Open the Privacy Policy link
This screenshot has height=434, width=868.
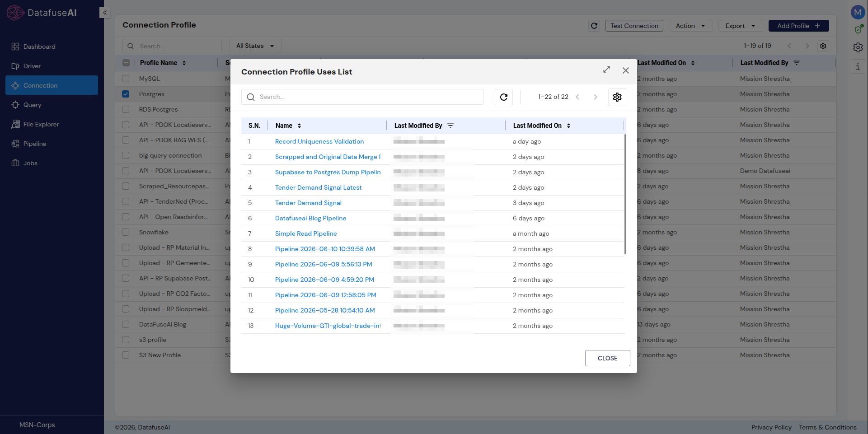(x=771, y=427)
